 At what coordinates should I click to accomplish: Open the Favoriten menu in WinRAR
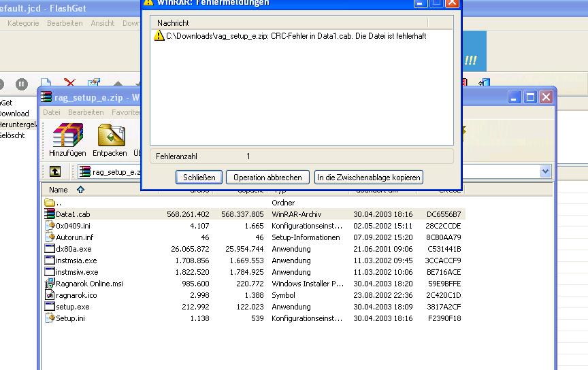126,112
